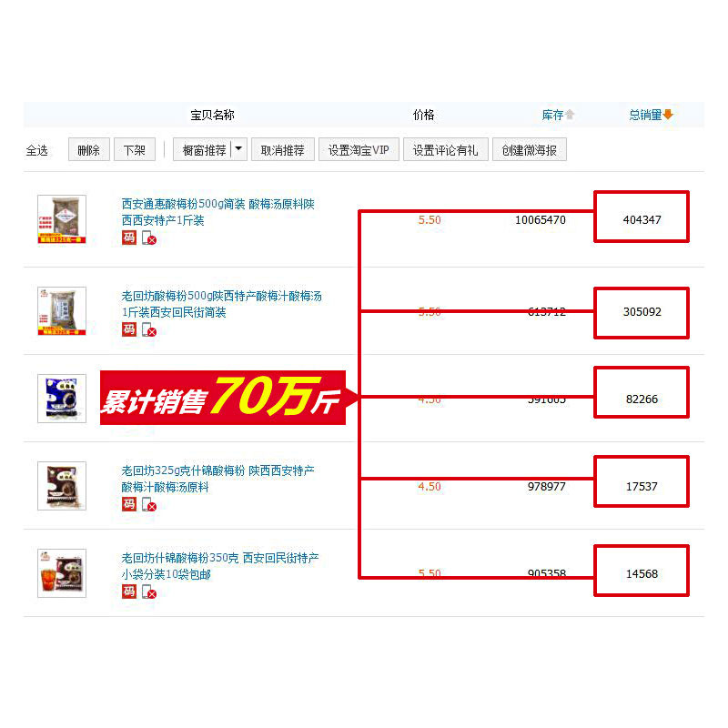Click the 码 icon under 老回坊325g克什锦酸梅粉
This screenshot has width=728, height=728.
tap(129, 504)
